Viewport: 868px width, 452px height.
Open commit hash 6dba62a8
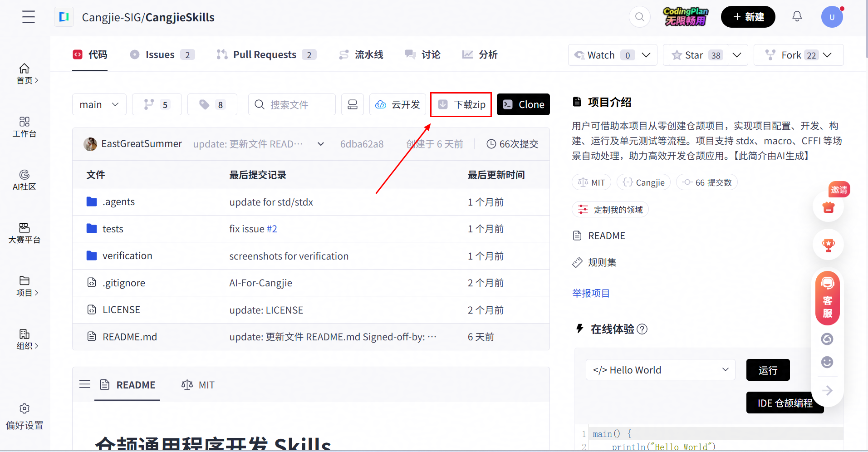362,144
